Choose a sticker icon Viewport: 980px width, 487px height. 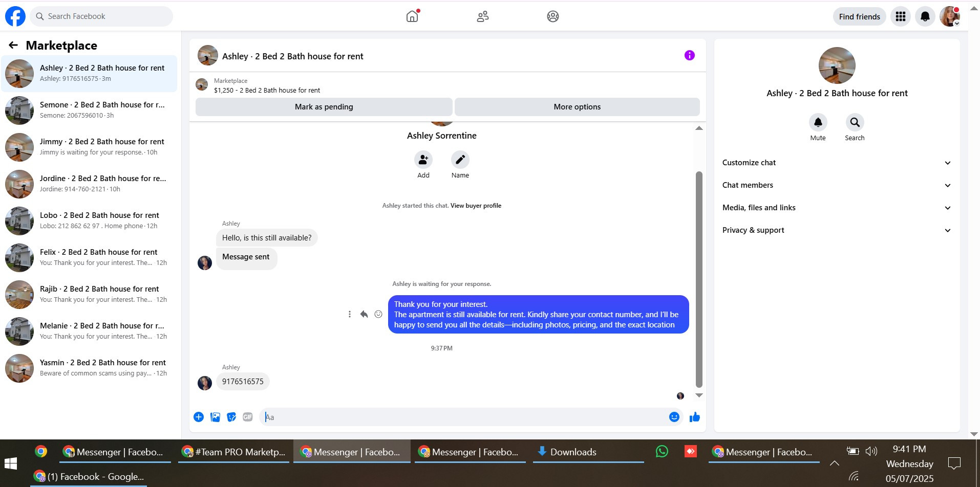coord(232,417)
